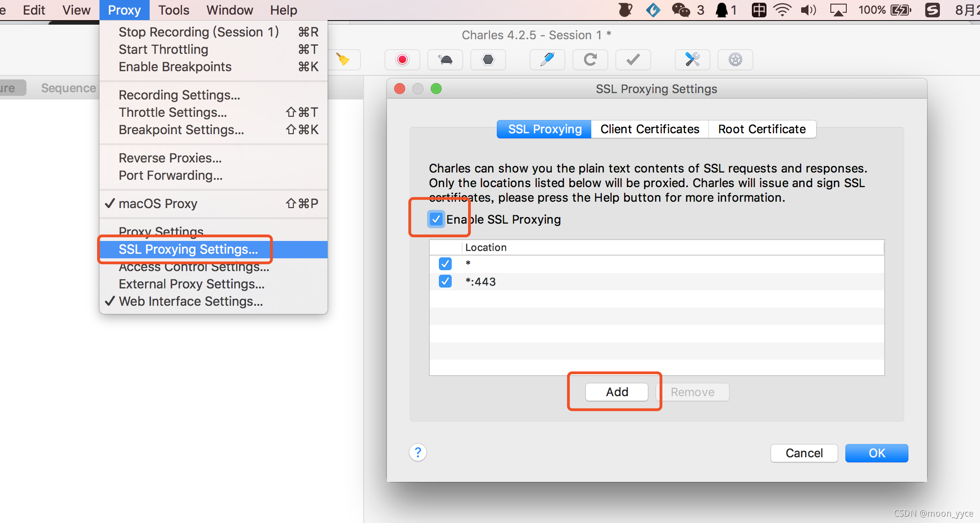Click the Location column header
This screenshot has width=980, height=523.
tap(673, 247)
